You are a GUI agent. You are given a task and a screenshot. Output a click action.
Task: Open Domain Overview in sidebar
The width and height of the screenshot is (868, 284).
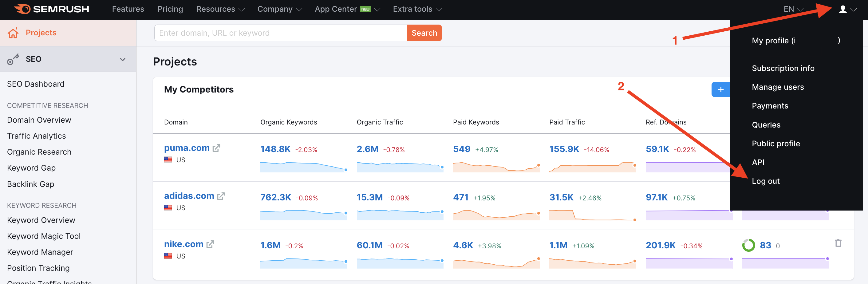tap(39, 120)
